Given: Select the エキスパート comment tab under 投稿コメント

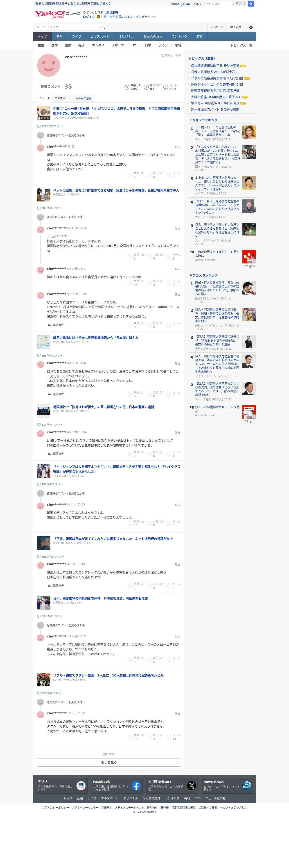Looking at the screenshot, I should (63, 98).
